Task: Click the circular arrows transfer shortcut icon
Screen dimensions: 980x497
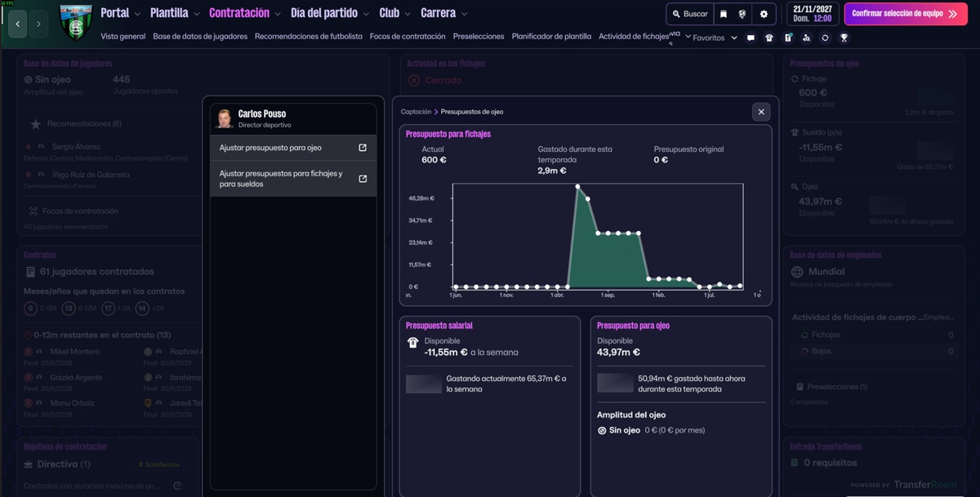Action: [825, 38]
